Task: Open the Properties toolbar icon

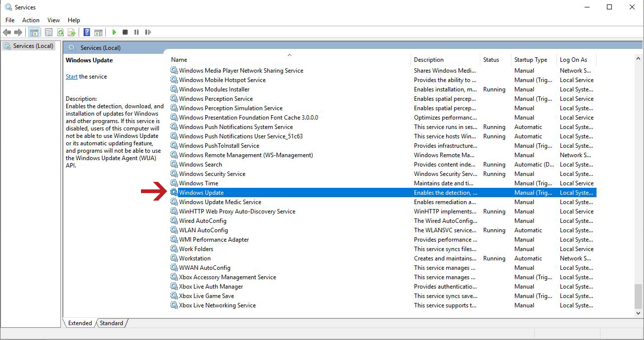Action: coord(48,32)
